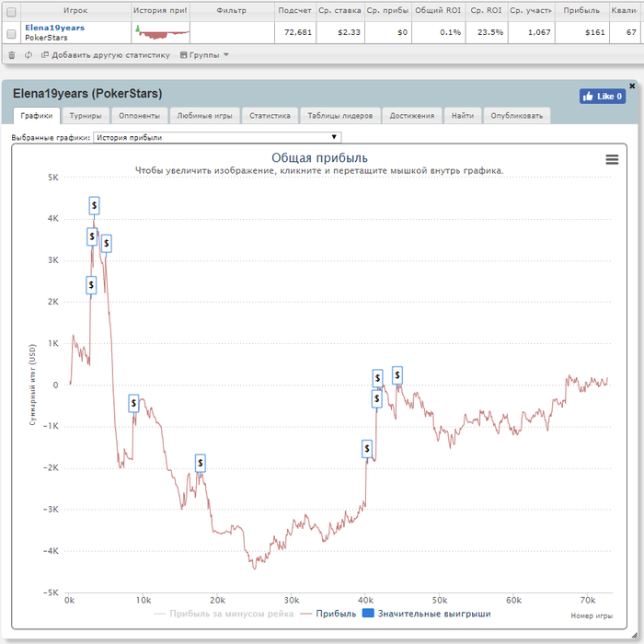Click the profit history sparkline thumbnail
The image size is (644, 644).
(162, 32)
